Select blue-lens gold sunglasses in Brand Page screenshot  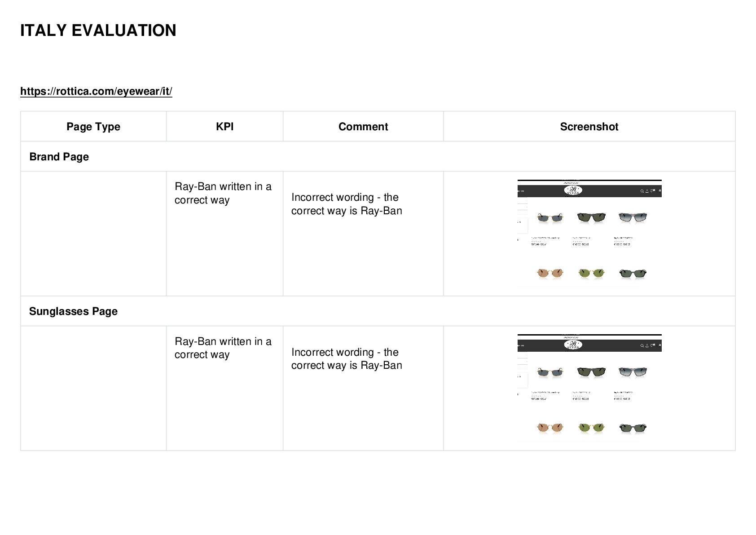pos(550,218)
